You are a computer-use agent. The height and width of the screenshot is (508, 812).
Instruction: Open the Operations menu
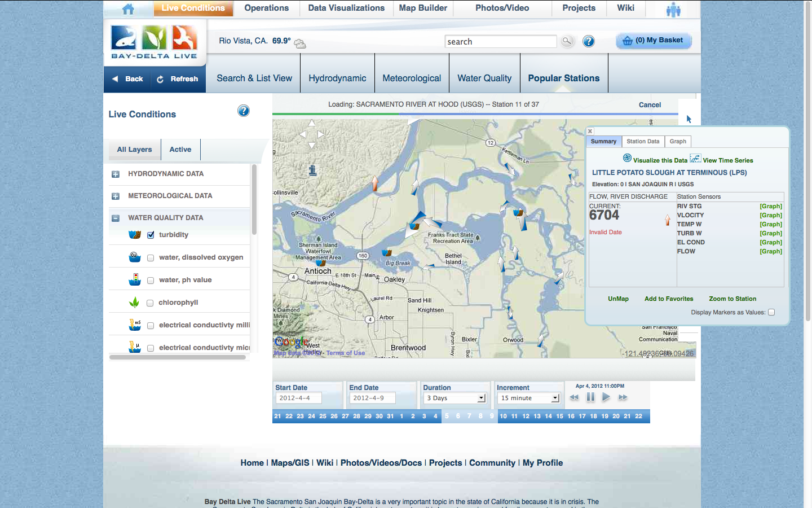tap(266, 8)
